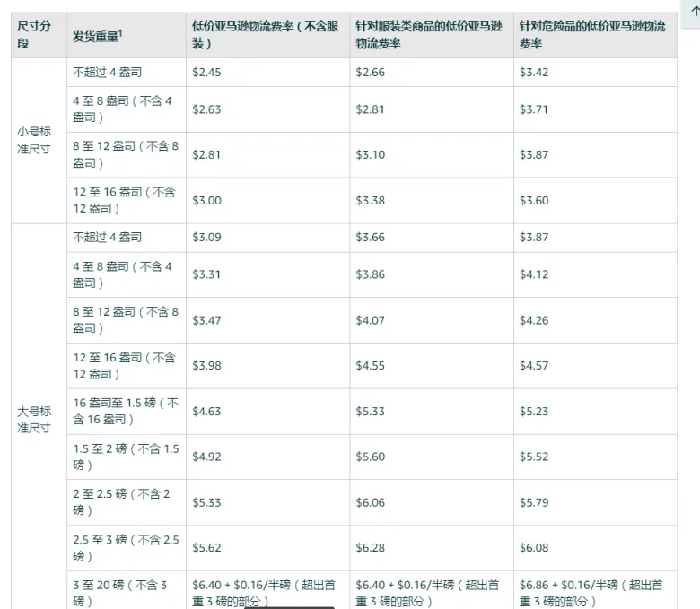The height and width of the screenshot is (609, 700).
Task: Select the $6.06 apparel fee cell
Action: click(x=432, y=502)
